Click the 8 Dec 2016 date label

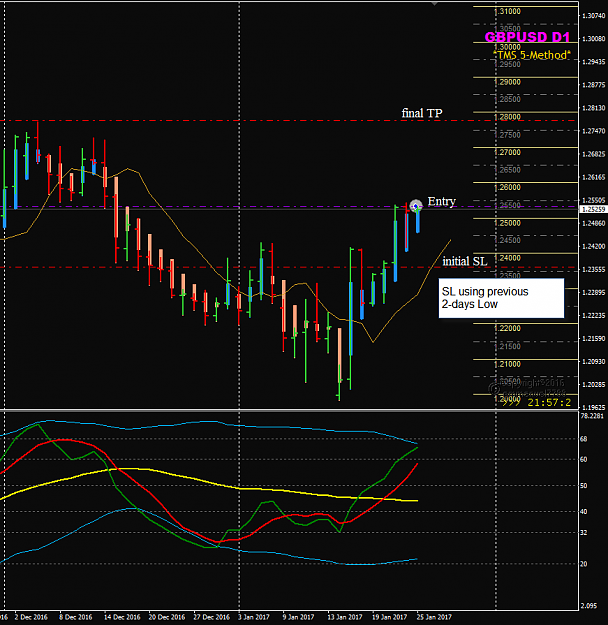click(76, 617)
